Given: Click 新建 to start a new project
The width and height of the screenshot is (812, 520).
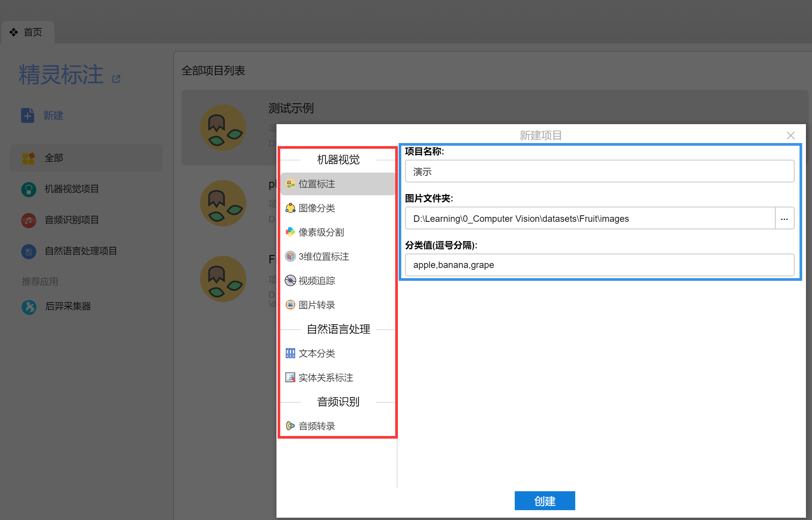Looking at the screenshot, I should [53, 115].
